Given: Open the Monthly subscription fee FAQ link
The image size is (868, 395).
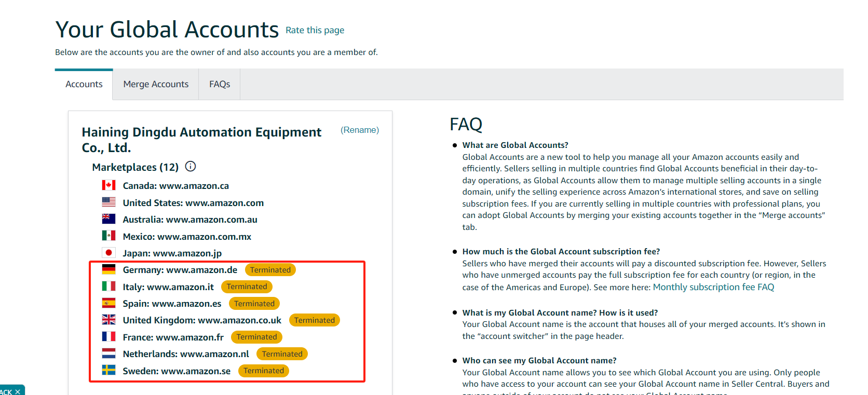Looking at the screenshot, I should tap(713, 287).
